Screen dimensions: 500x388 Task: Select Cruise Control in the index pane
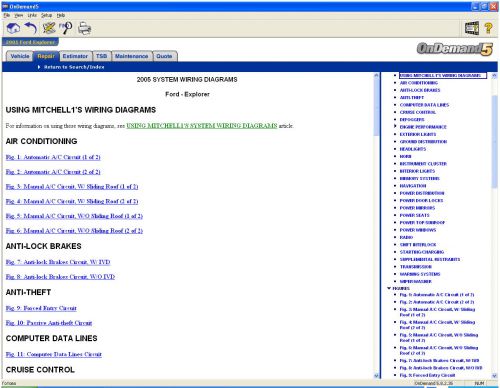coord(418,112)
